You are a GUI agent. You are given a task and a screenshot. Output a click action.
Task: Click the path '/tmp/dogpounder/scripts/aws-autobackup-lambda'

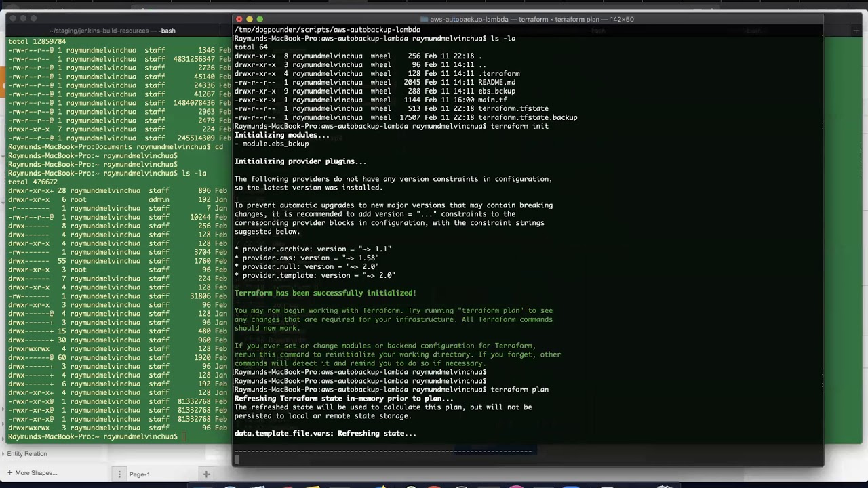(328, 30)
